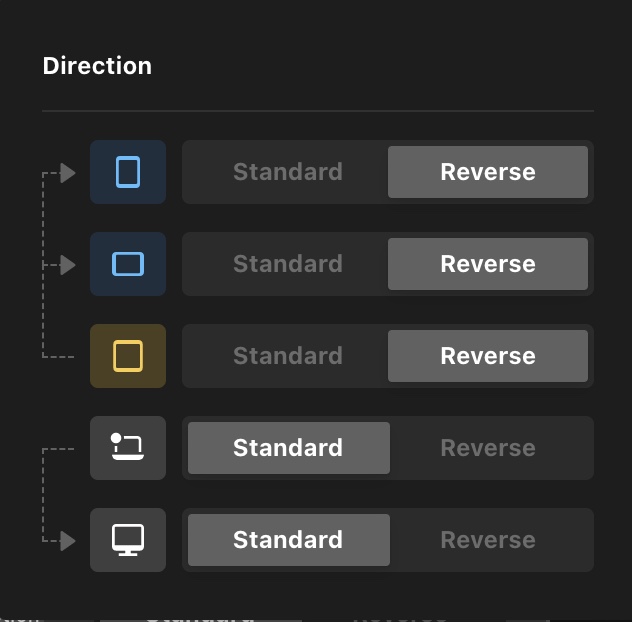This screenshot has height=622, width=632.
Task: Click the Direction section heading
Action: click(97, 66)
